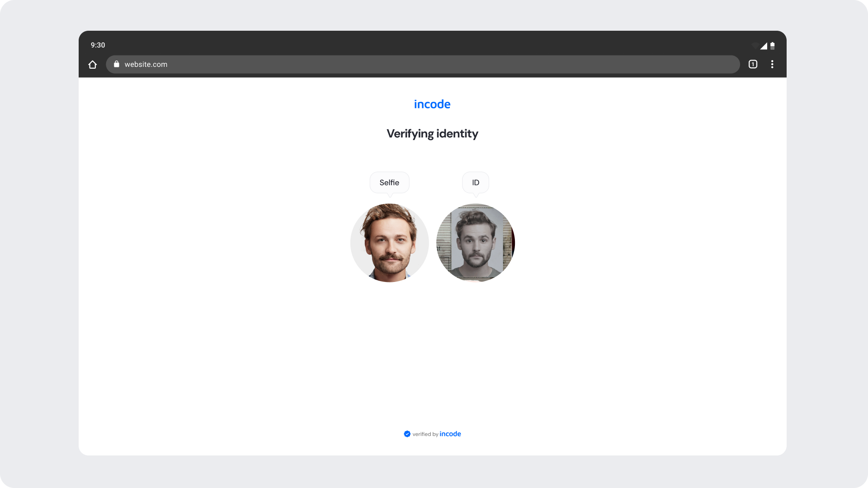Select the grayscale ID photo

coord(475,243)
